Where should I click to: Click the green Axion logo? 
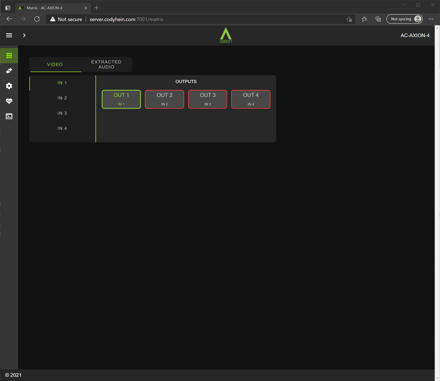point(226,35)
